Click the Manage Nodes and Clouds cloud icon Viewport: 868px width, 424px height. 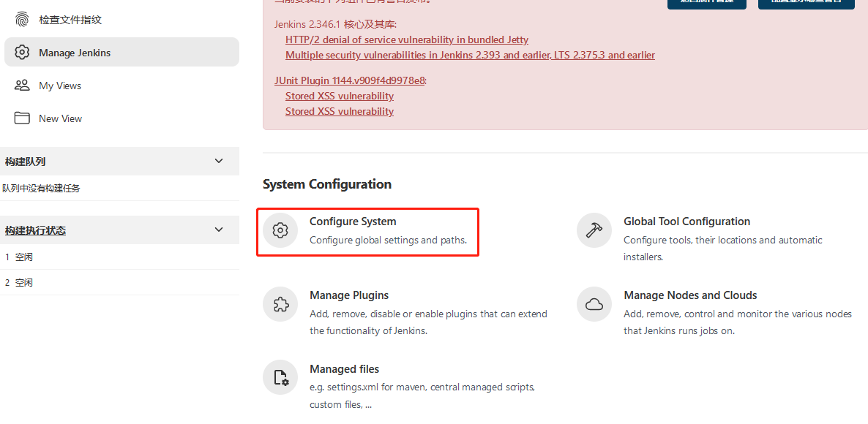594,304
